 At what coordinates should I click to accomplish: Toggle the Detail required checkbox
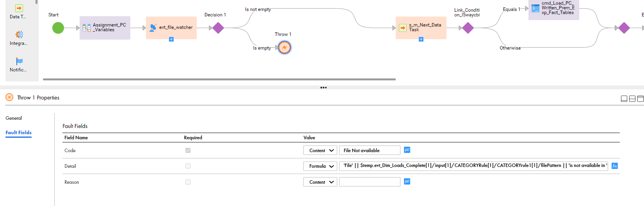tap(188, 166)
